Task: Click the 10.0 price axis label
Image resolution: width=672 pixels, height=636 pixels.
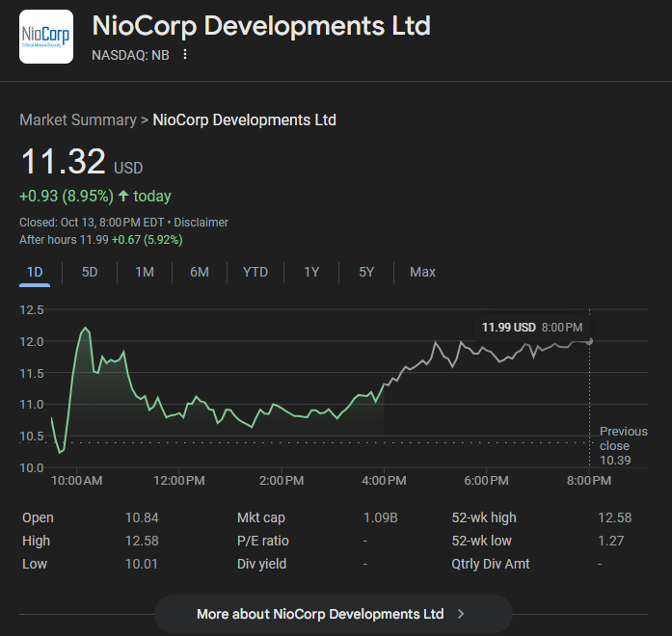Action: [x=32, y=467]
